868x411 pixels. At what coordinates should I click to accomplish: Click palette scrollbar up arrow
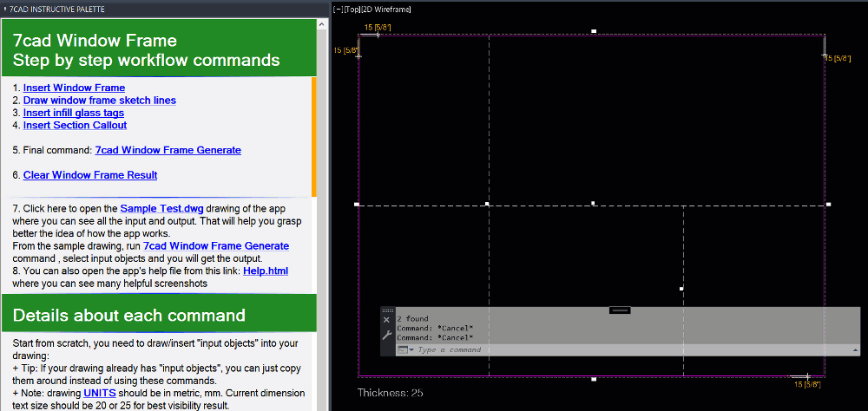coord(322,24)
